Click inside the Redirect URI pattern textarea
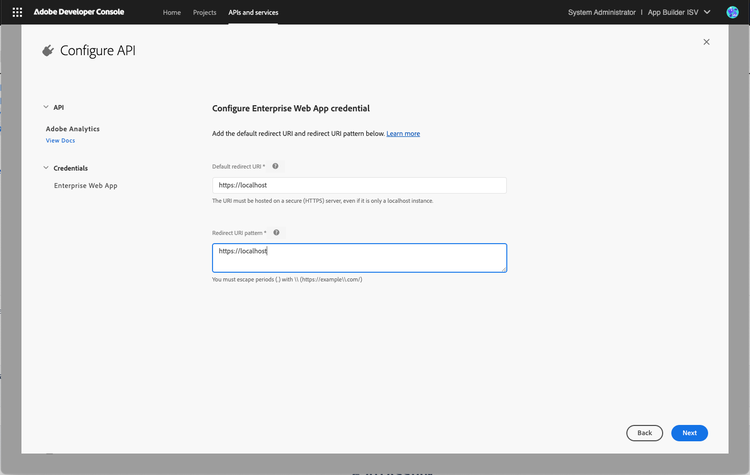 click(359, 258)
